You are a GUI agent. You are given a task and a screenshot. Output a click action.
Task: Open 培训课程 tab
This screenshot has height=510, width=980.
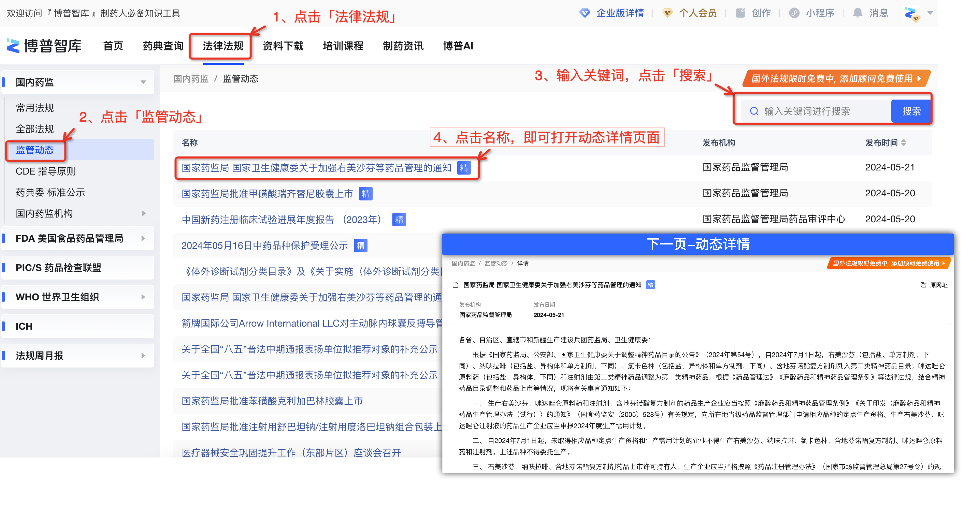coord(343,46)
